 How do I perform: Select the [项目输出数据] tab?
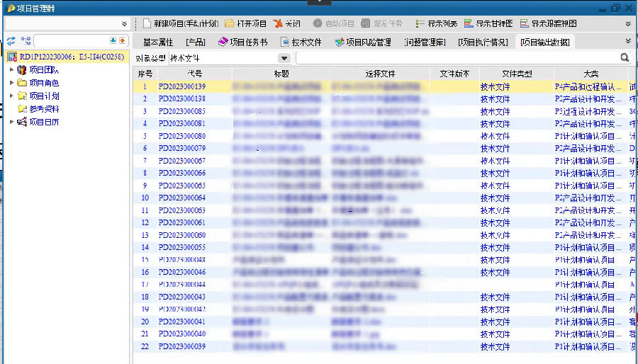click(545, 42)
